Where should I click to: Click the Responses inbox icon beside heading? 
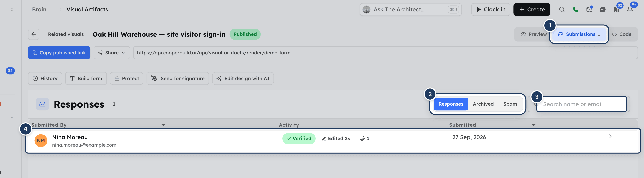tap(42, 104)
